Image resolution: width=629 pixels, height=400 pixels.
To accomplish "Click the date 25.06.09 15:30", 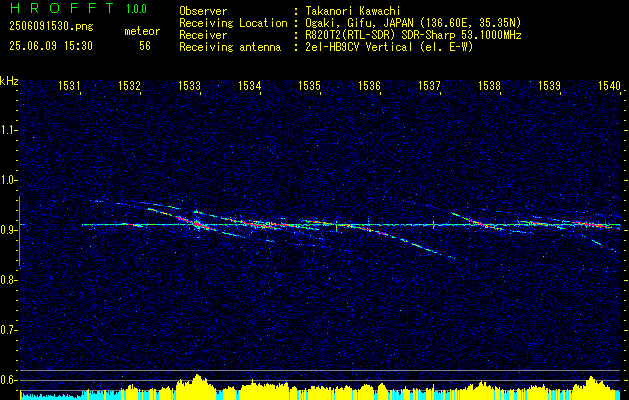I will 51,46.
